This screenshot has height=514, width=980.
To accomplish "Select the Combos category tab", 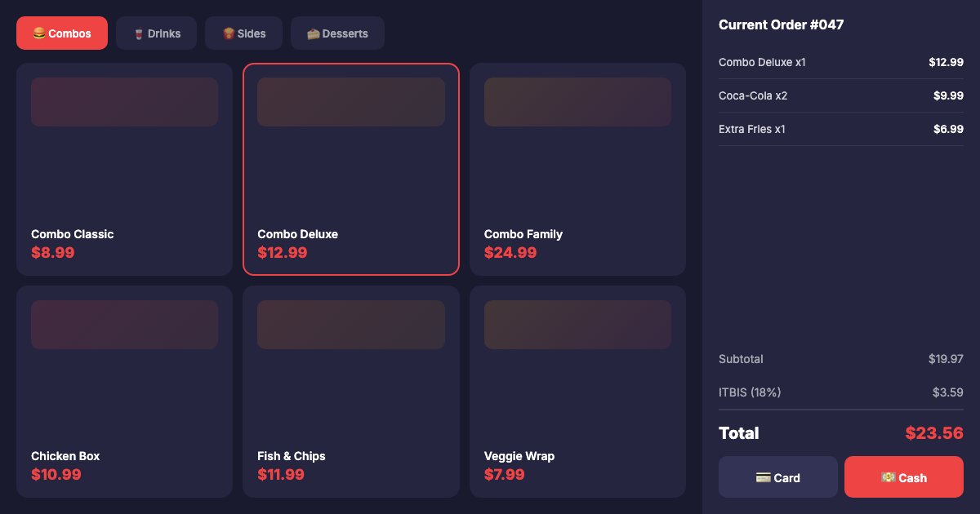I will [x=62, y=33].
